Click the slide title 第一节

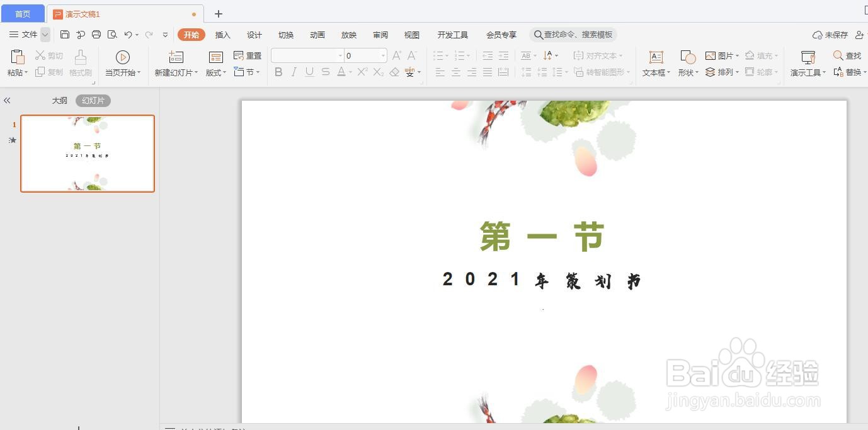pos(542,237)
